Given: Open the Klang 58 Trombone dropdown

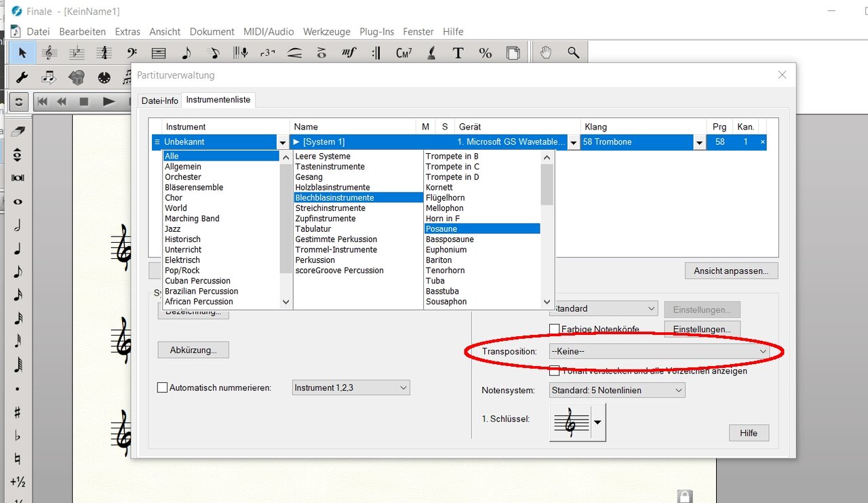Looking at the screenshot, I should tap(698, 142).
